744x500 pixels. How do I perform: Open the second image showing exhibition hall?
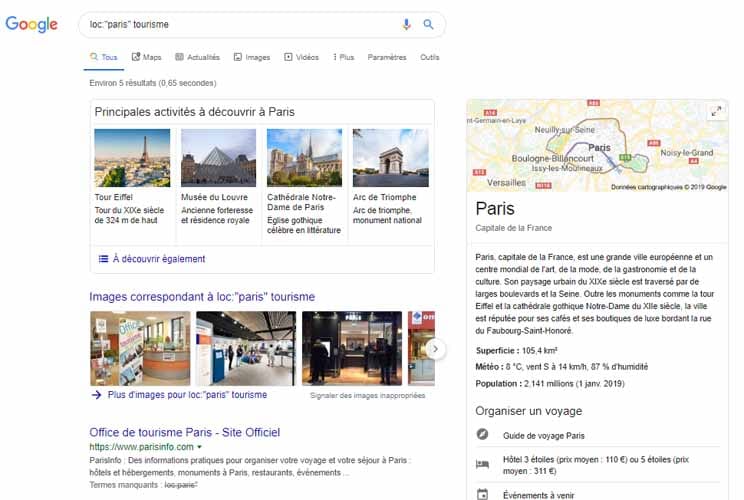(246, 348)
